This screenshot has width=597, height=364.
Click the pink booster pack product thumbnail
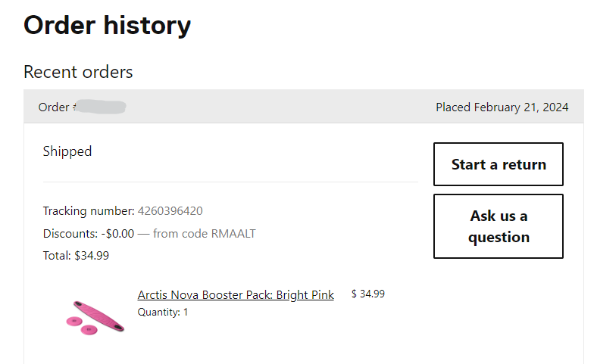point(94,317)
